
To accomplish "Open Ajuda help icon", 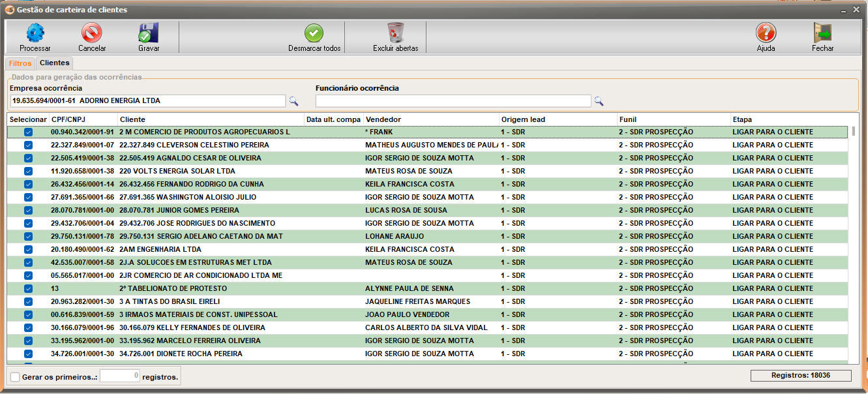I will pos(766,33).
